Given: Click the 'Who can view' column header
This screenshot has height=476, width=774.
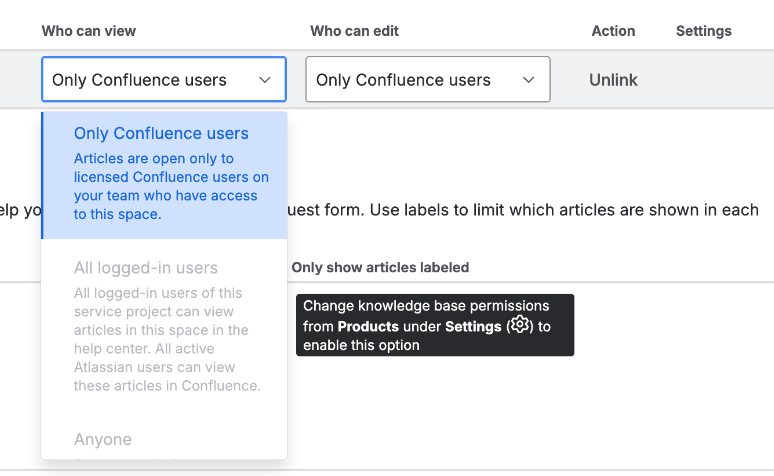Looking at the screenshot, I should pyautogui.click(x=89, y=31).
